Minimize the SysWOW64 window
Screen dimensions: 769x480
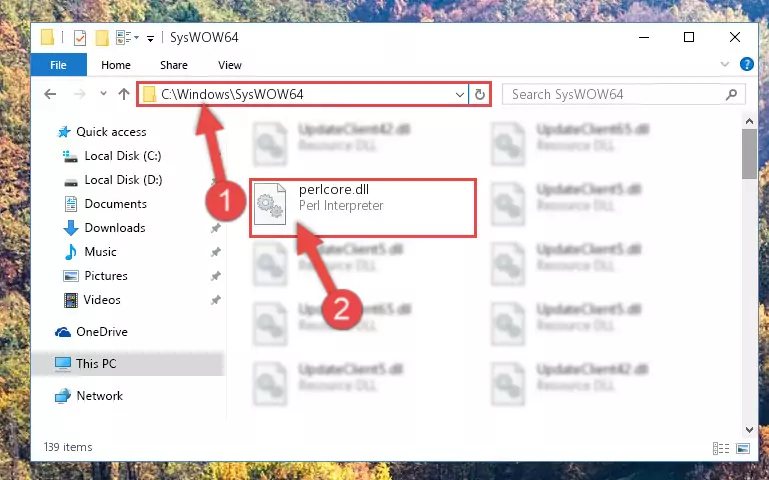pos(644,37)
